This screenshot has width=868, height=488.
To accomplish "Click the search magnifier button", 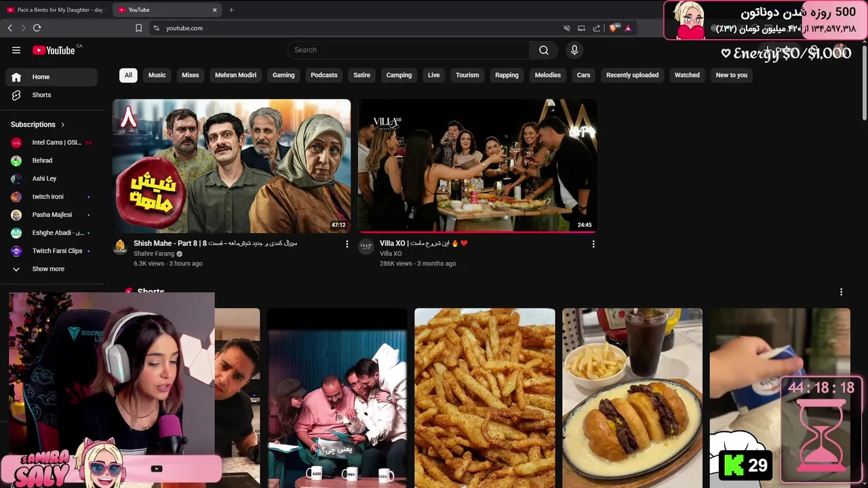I will click(544, 50).
